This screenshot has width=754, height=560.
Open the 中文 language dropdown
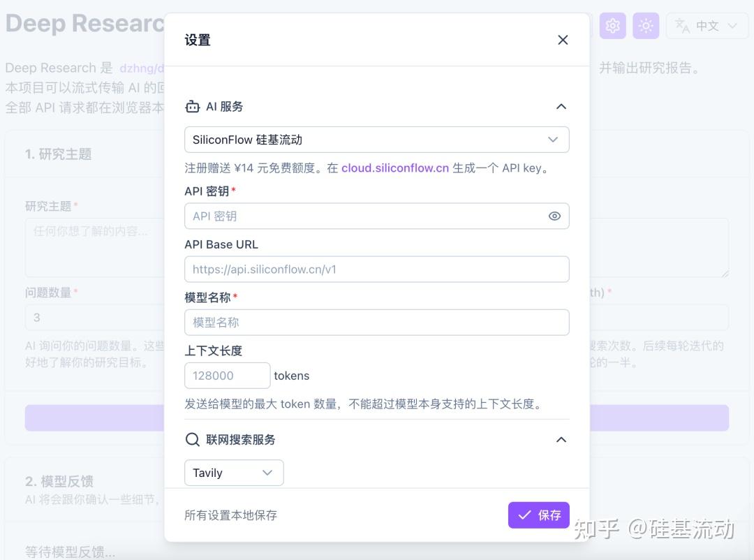click(x=707, y=26)
